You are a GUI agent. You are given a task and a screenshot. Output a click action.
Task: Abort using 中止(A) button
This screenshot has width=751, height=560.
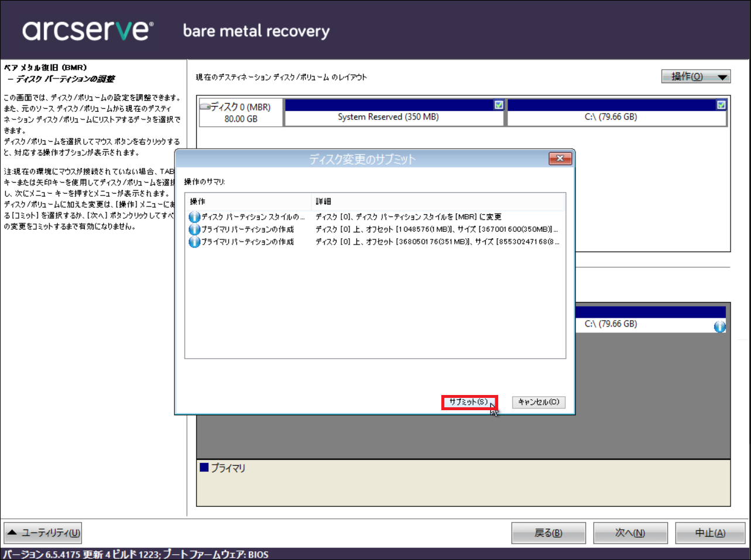[x=710, y=533]
